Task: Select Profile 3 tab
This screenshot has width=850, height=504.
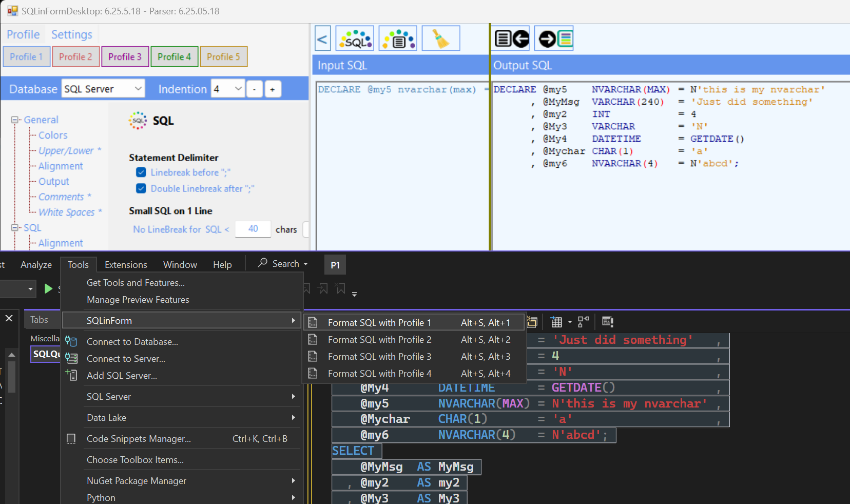Action: click(x=125, y=56)
